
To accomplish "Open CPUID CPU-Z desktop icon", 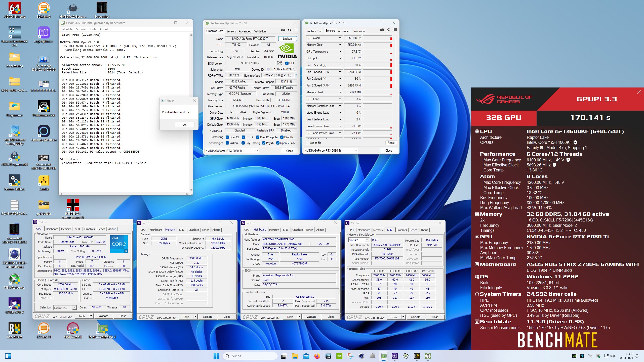I will pyautogui.click(x=14, y=306).
